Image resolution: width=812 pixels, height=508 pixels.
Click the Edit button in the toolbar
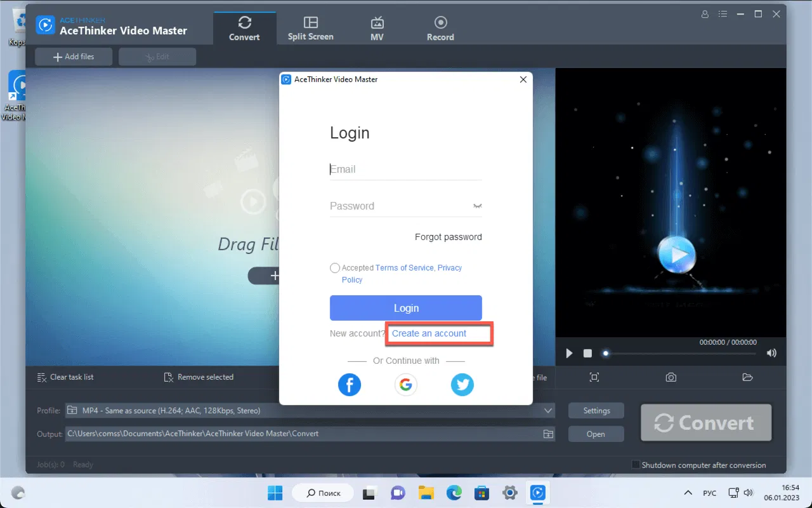(157, 57)
